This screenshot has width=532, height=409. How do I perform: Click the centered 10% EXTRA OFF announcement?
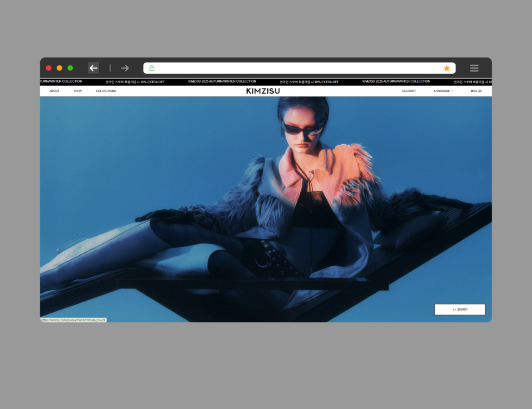tap(309, 82)
